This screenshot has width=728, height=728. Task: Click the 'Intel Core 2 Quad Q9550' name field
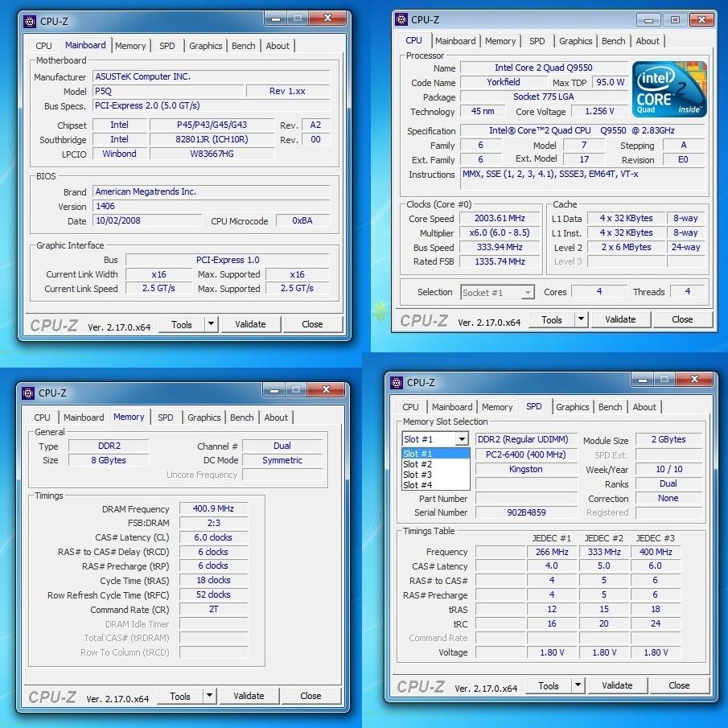click(x=544, y=68)
